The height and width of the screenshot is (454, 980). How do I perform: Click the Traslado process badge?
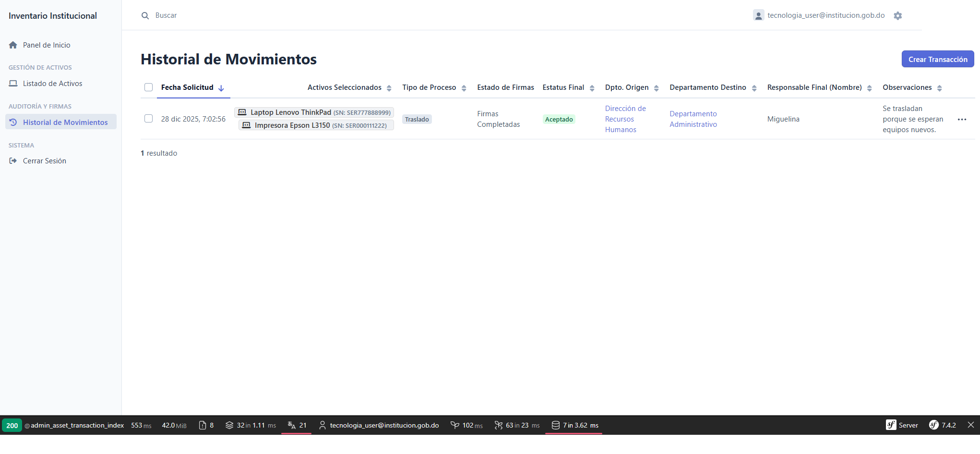click(x=417, y=119)
